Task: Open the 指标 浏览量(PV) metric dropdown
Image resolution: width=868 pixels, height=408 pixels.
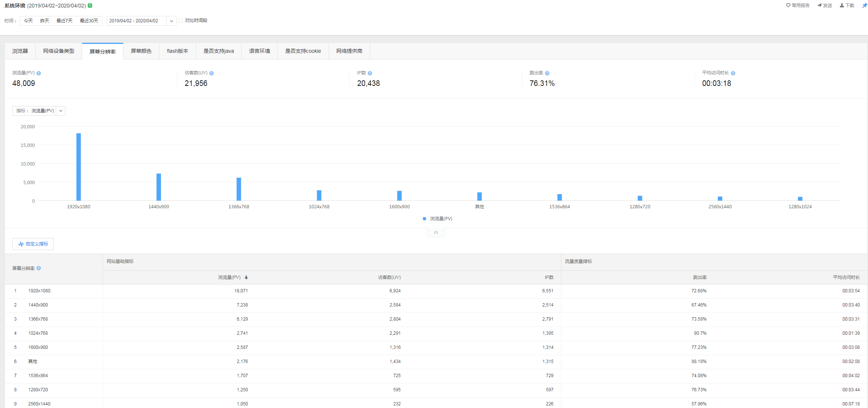Action: tap(61, 111)
